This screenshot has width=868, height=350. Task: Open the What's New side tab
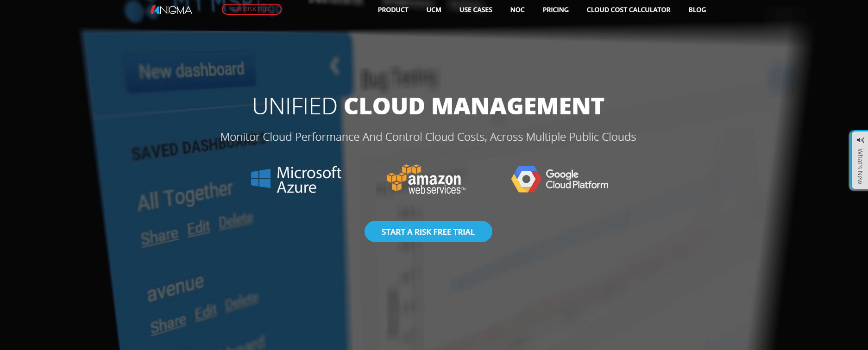859,160
